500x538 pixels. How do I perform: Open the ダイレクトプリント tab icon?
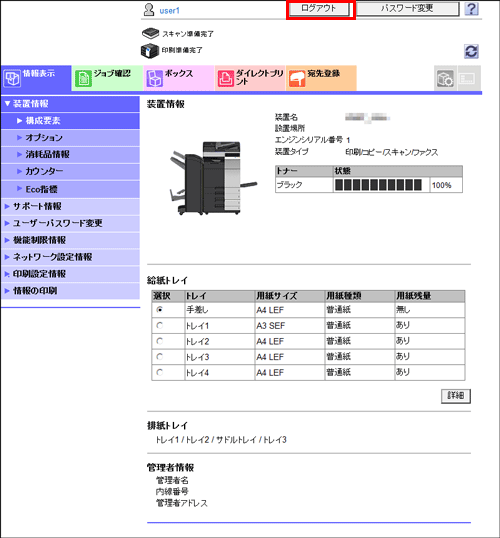[x=225, y=79]
